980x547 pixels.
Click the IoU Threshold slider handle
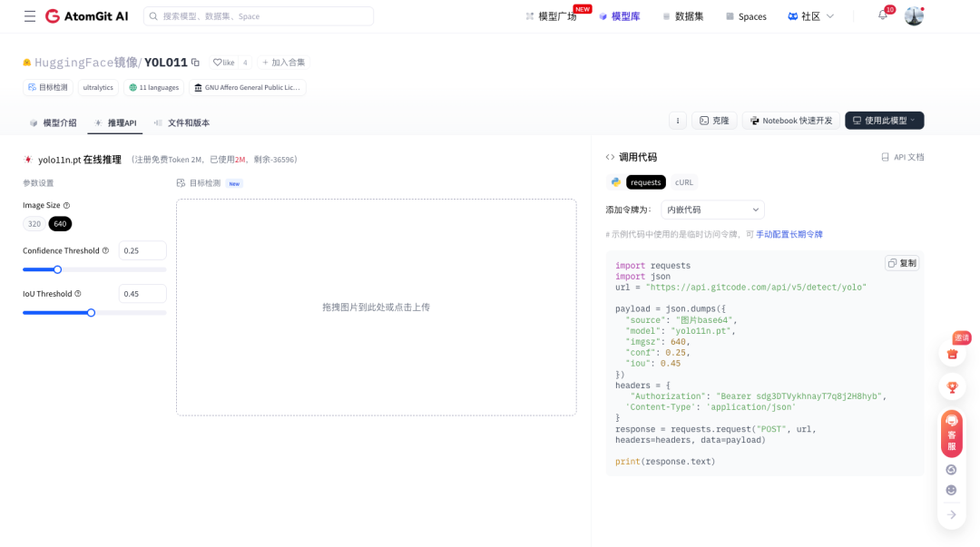pyautogui.click(x=92, y=313)
